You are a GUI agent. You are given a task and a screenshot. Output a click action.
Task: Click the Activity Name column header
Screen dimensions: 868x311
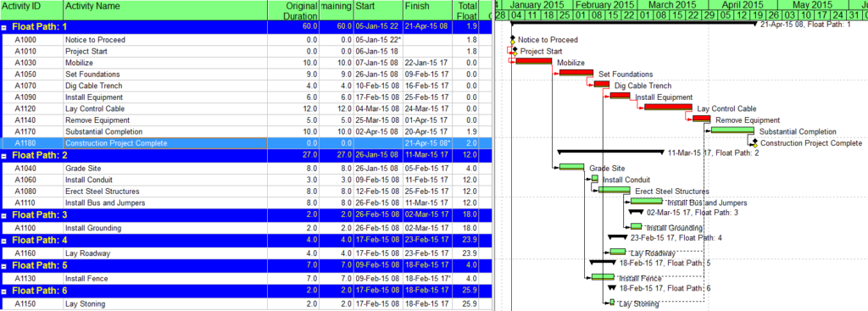[165, 10]
